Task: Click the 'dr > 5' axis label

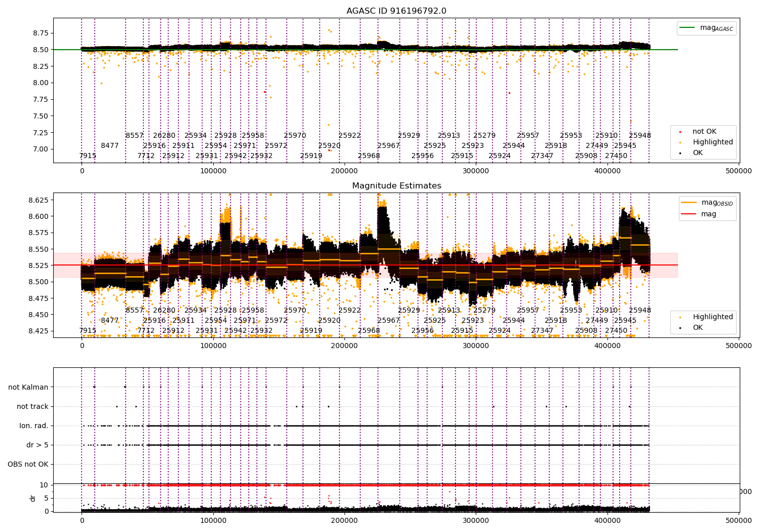Action: click(x=37, y=445)
